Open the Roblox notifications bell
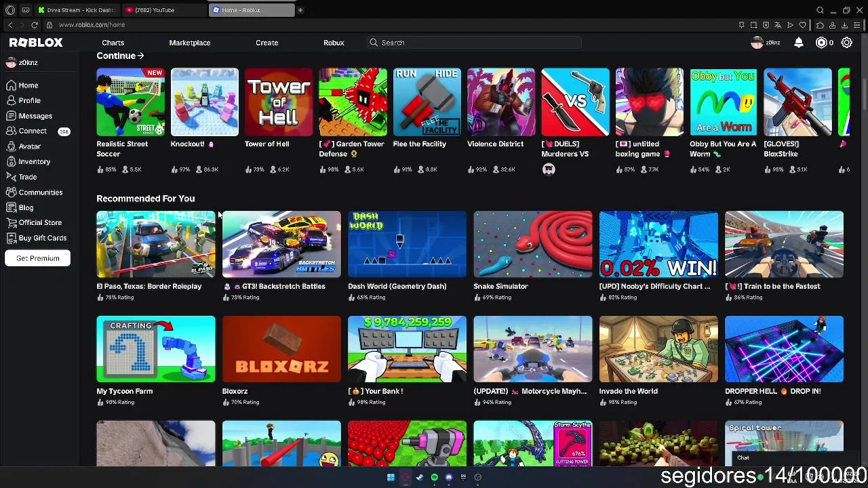This screenshot has height=488, width=868. [799, 43]
